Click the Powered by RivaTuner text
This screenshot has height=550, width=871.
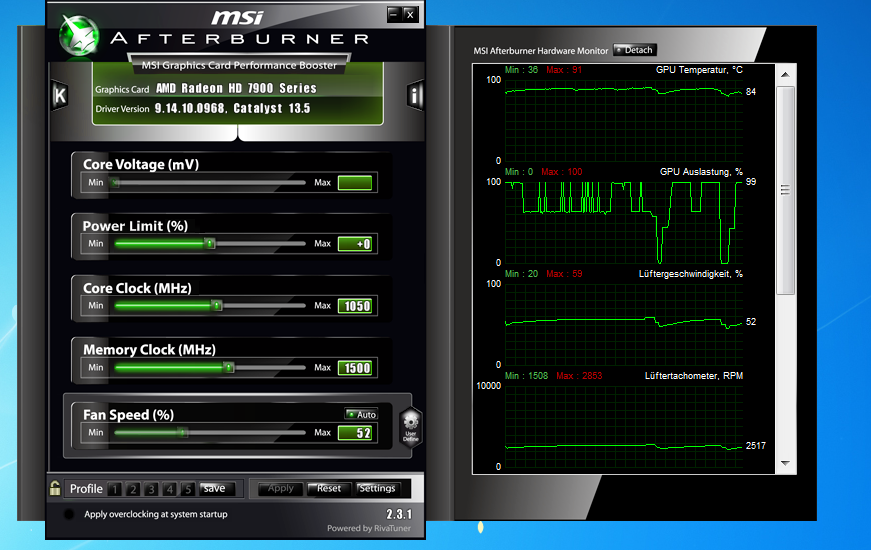(x=369, y=528)
